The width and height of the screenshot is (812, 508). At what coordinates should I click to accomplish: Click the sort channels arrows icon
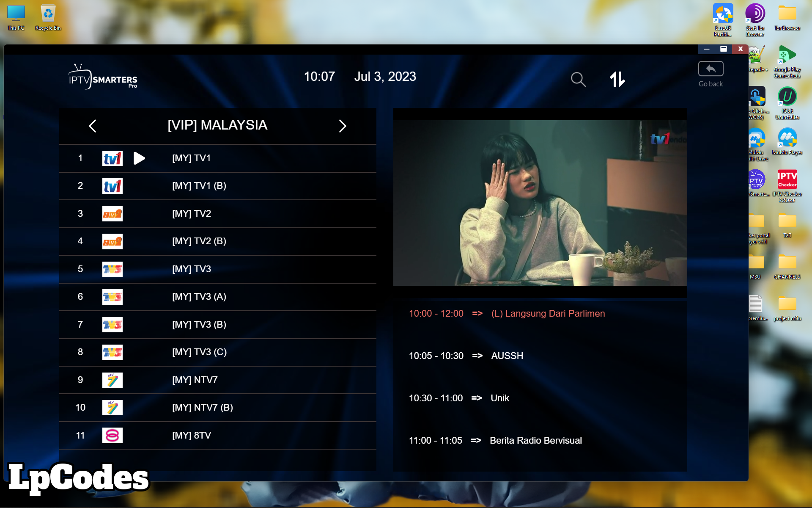pyautogui.click(x=617, y=79)
